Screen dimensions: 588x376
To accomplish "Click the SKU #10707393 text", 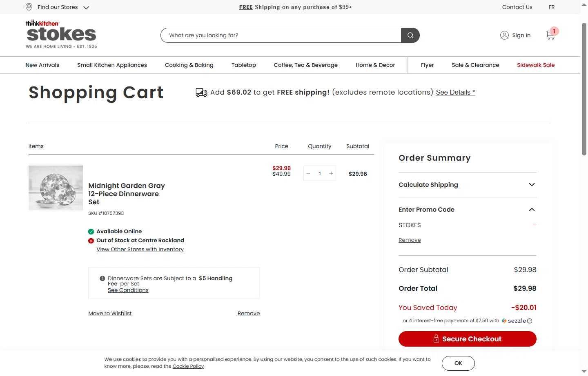I will coord(106,213).
